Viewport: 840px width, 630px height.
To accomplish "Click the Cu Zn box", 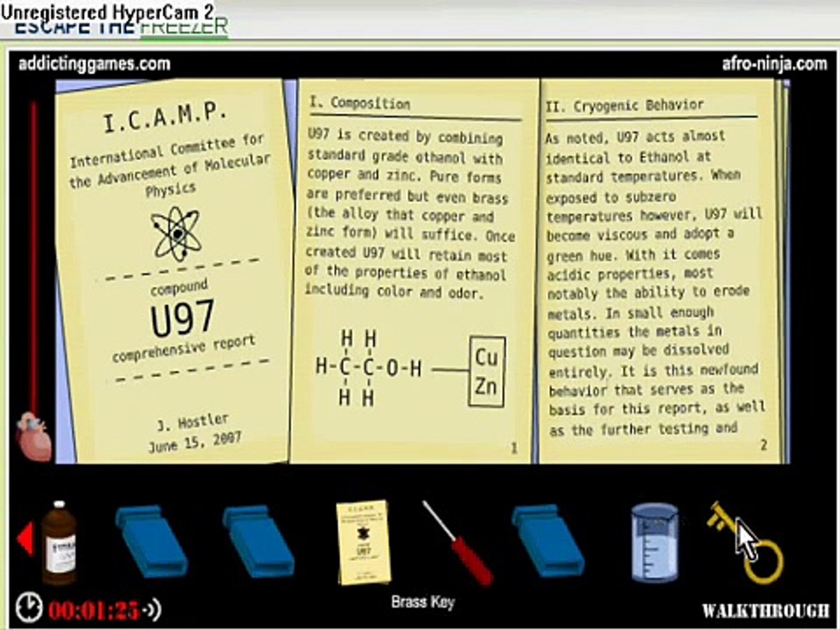I will [487, 371].
